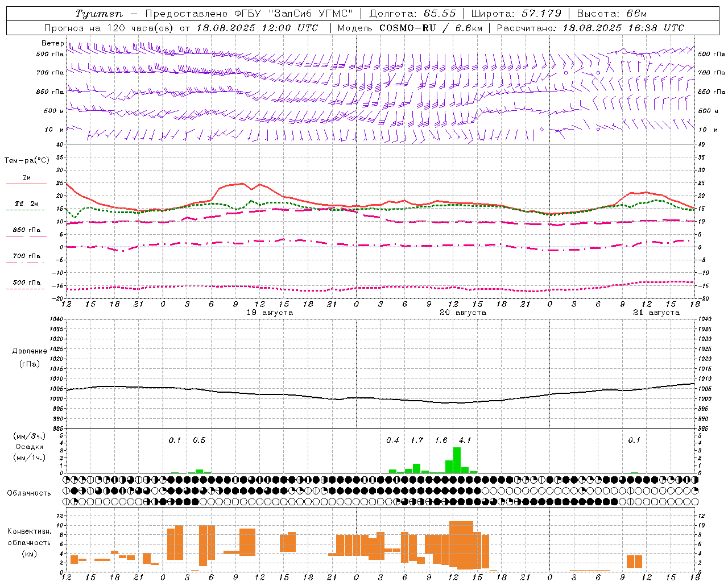Click the '0.4' precipitation total
This screenshot has width=728, height=582.
[392, 440]
